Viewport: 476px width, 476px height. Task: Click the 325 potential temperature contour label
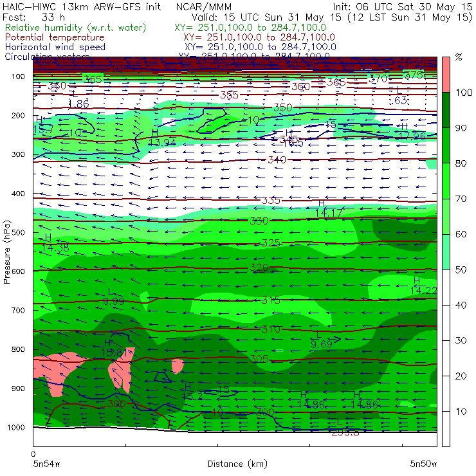click(x=271, y=243)
